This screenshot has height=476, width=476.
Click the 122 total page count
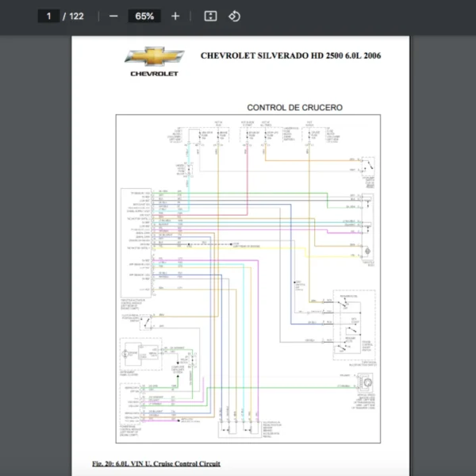tap(76, 16)
